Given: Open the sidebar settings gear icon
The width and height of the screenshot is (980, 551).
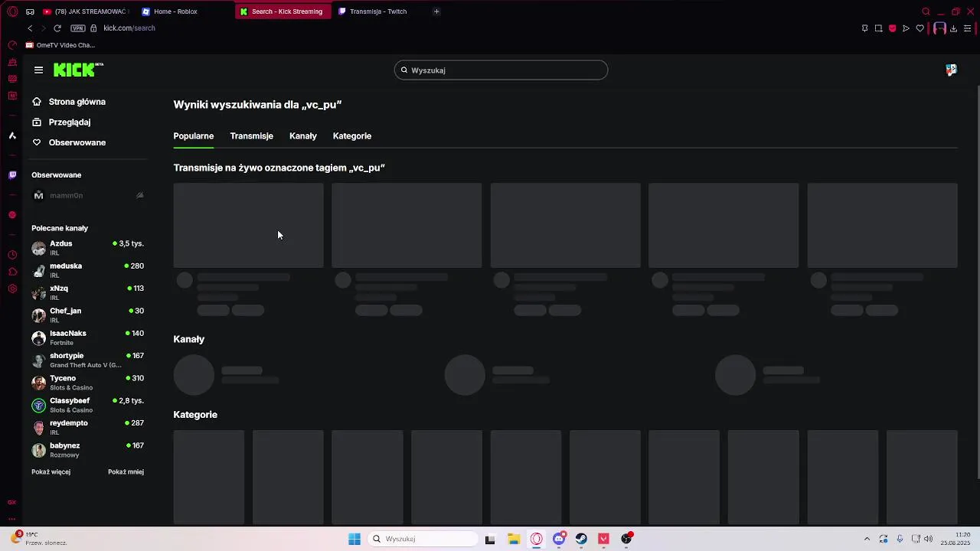Looking at the screenshot, I should (x=12, y=289).
